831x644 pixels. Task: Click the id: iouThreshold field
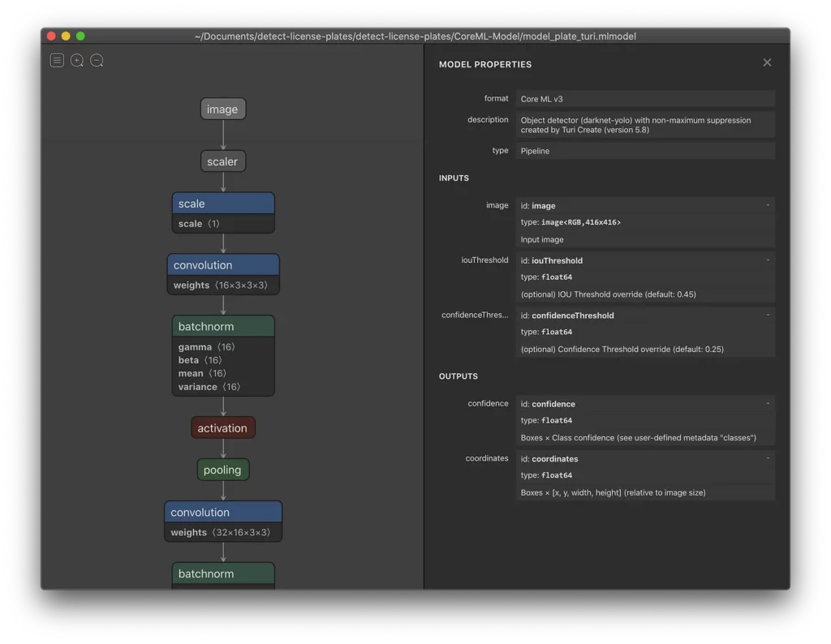point(645,260)
